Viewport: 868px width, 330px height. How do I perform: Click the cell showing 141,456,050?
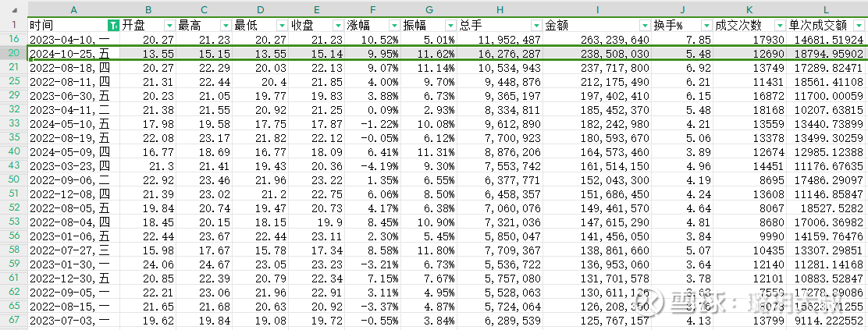(x=597, y=236)
